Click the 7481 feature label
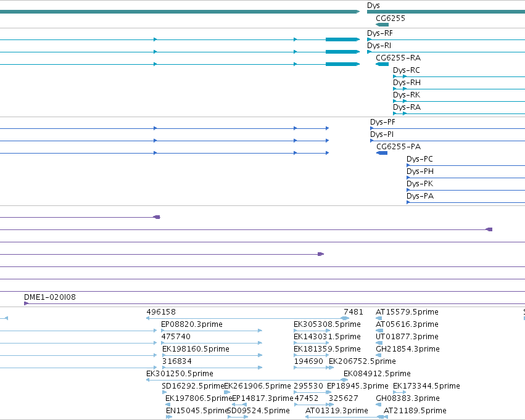Image resolution: width=525 pixels, height=420 pixels. 353,312
